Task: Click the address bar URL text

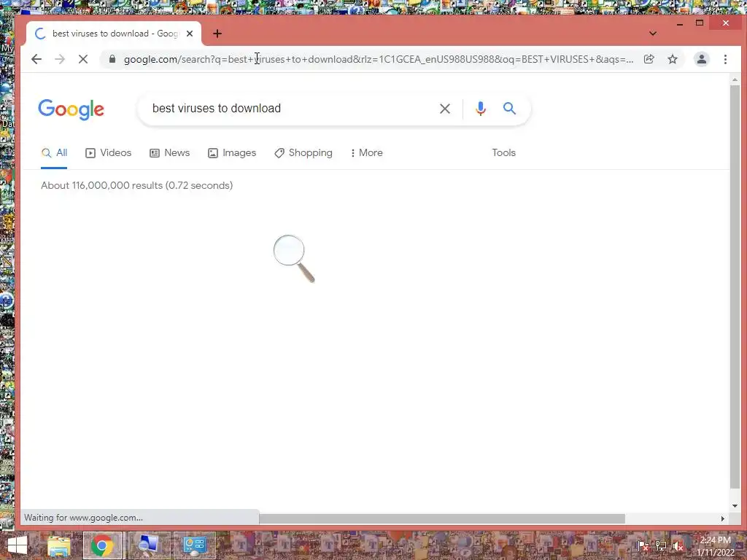Action: (x=379, y=59)
